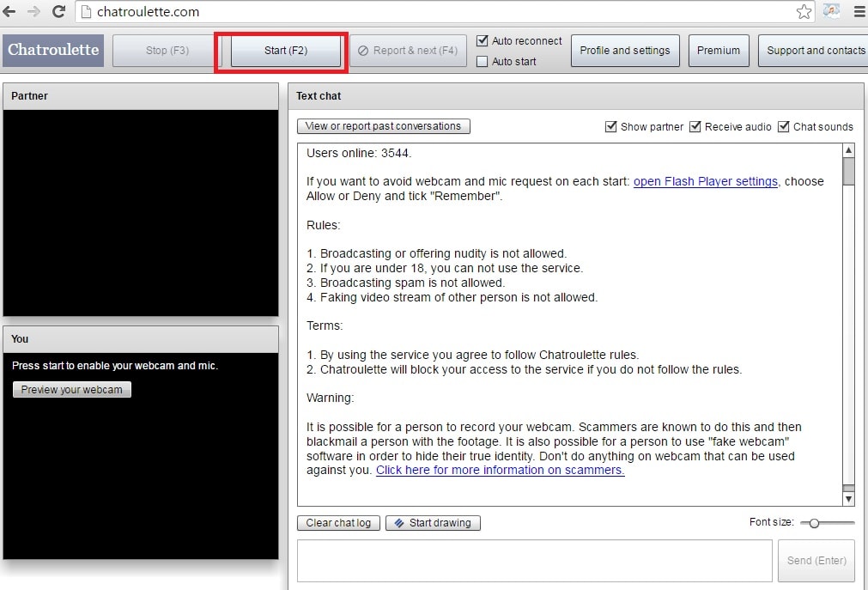Enable the Auto start checkbox

[483, 61]
